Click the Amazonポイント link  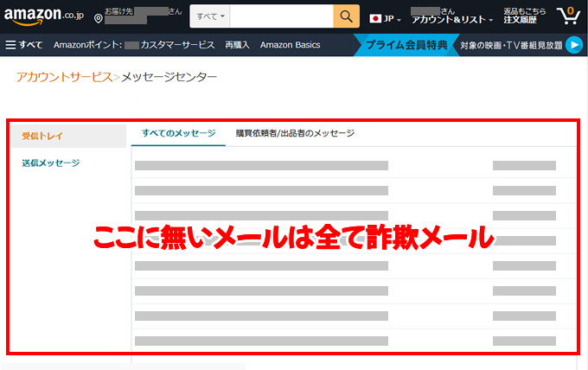87,45
